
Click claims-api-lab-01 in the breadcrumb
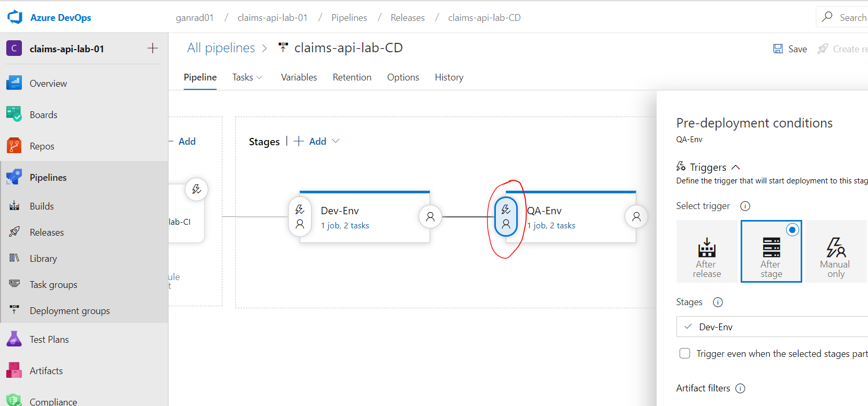pyautogui.click(x=272, y=17)
